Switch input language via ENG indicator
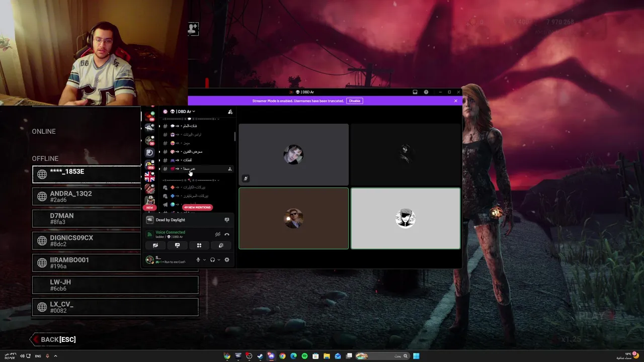Image resolution: width=644 pixels, height=362 pixels. coord(38,356)
